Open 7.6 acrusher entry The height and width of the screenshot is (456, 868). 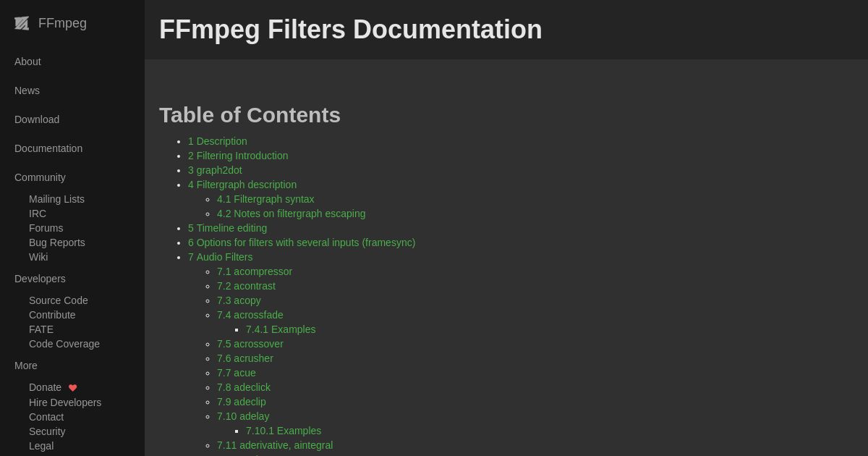[245, 358]
